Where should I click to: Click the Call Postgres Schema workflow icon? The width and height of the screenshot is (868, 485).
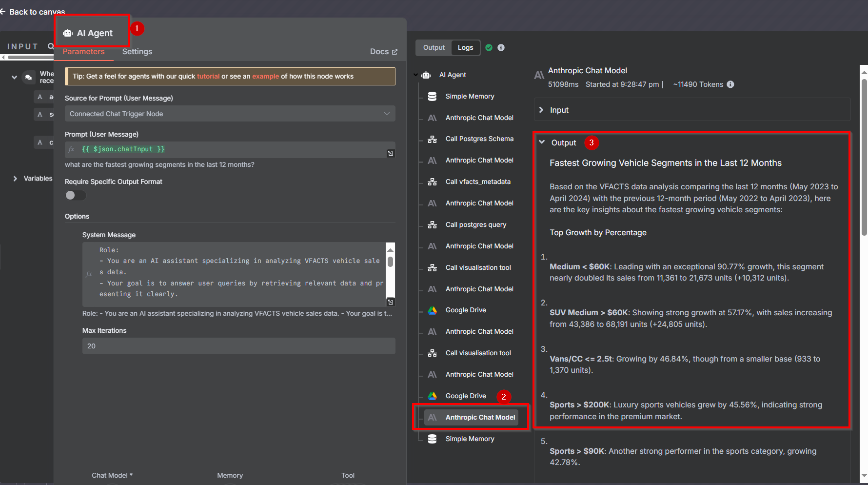(433, 139)
